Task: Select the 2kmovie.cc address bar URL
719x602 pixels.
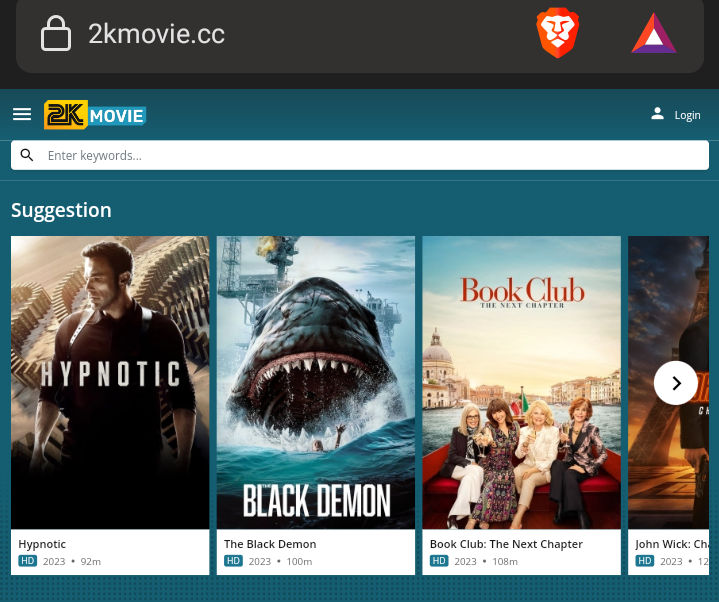Action: [x=156, y=33]
